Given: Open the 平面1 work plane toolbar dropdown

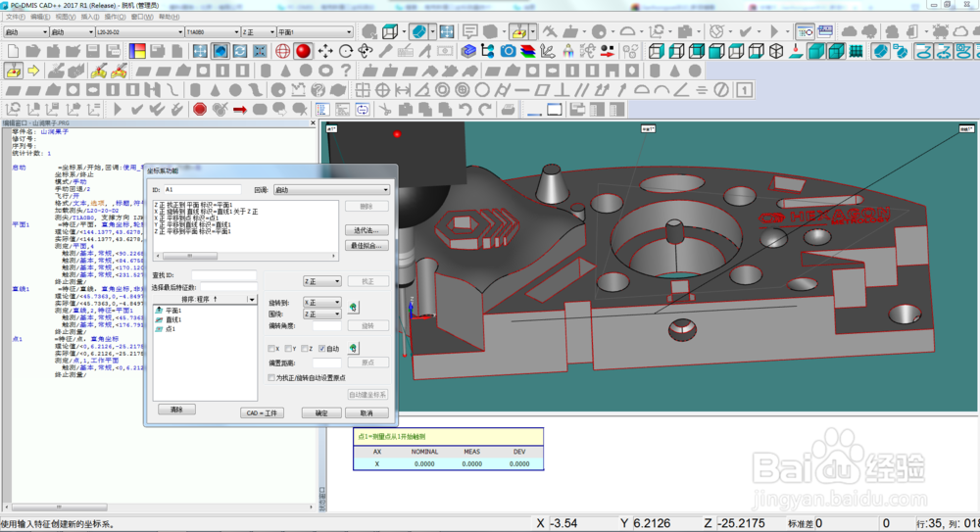Looking at the screenshot, I should [x=315, y=32].
